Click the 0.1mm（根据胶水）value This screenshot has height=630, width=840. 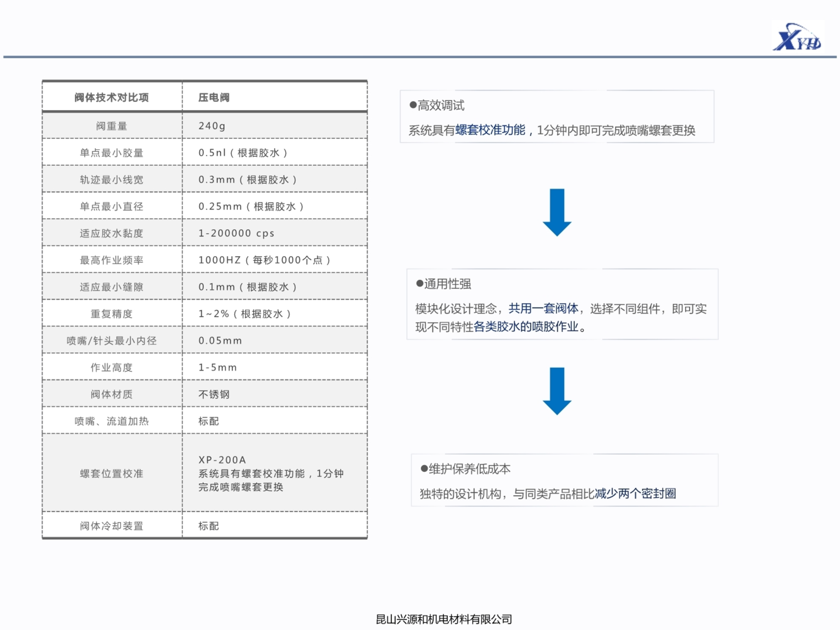(248, 287)
